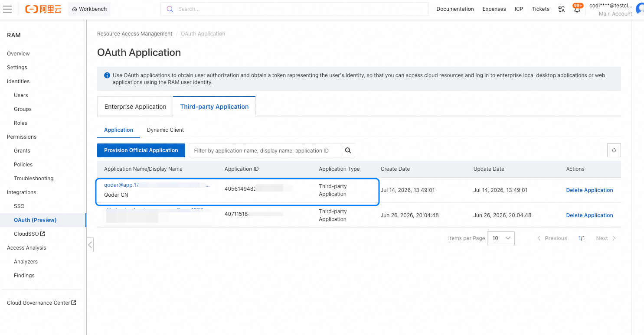Switch language via the translation icon
644x335 pixels.
(x=562, y=9)
